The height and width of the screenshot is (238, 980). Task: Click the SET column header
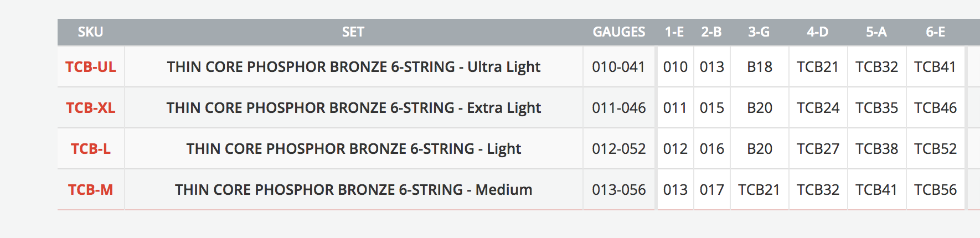click(x=353, y=32)
